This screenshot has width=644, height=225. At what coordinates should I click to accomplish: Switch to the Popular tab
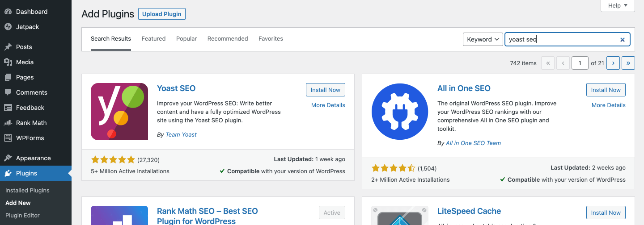point(186,39)
